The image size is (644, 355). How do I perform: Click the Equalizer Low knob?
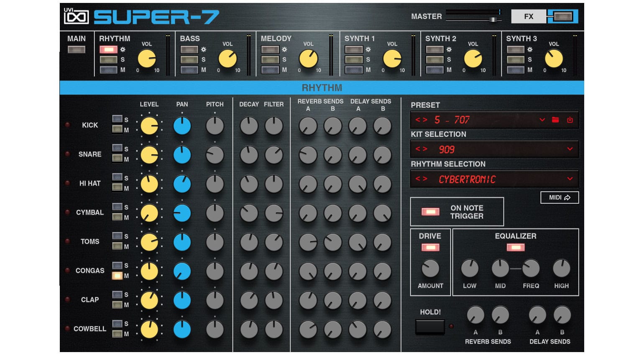pyautogui.click(x=470, y=269)
